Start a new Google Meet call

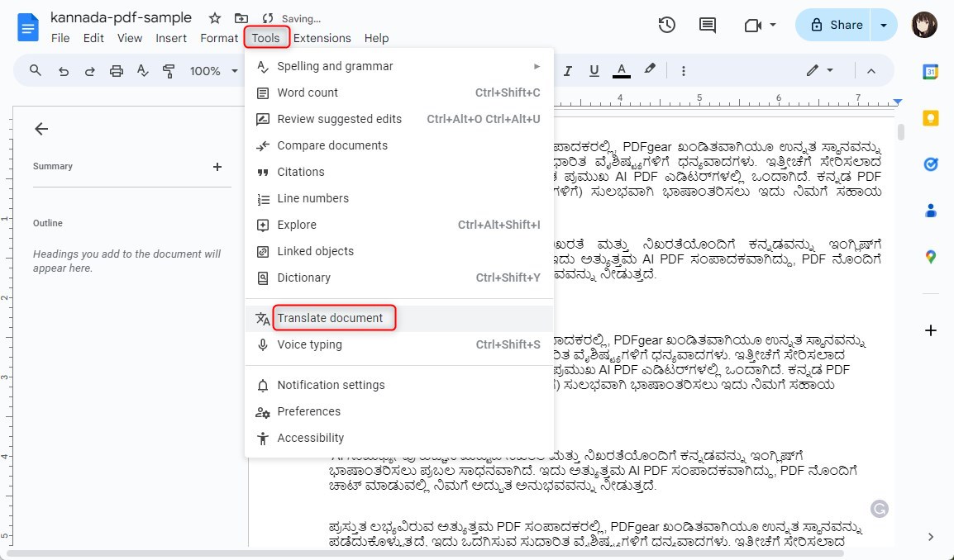coord(753,26)
